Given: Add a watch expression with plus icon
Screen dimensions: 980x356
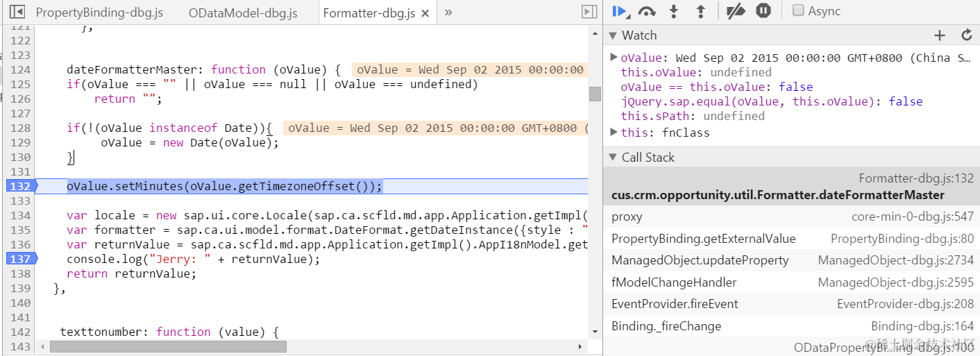Looking at the screenshot, I should [x=940, y=35].
